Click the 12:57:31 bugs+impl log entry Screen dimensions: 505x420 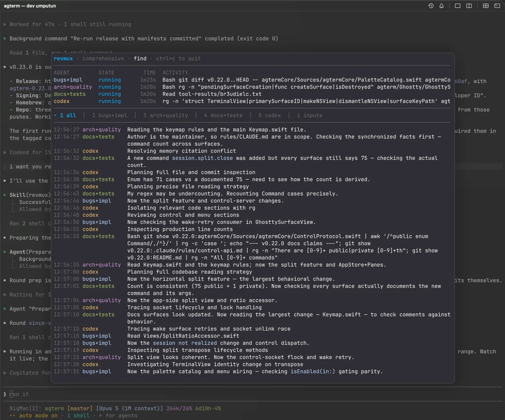[x=218, y=371]
